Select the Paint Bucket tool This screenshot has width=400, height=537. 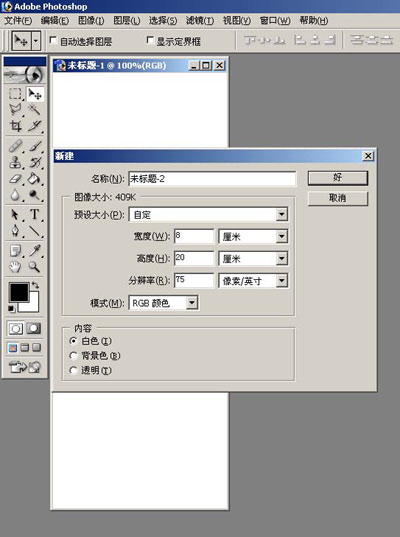tap(34, 179)
